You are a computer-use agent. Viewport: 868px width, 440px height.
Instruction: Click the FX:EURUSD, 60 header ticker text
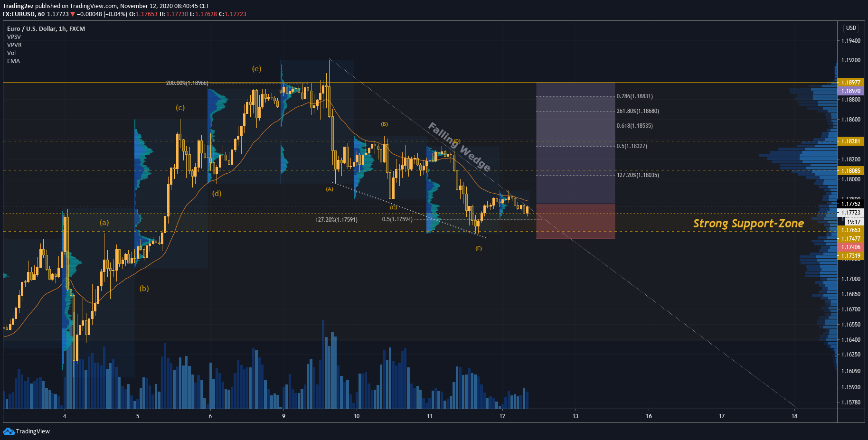[24, 14]
